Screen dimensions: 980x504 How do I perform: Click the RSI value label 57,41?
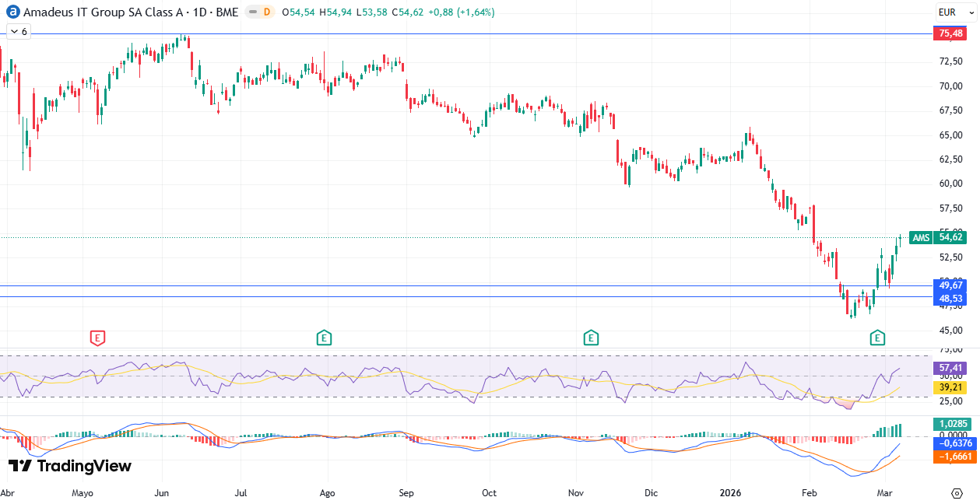[x=950, y=367]
